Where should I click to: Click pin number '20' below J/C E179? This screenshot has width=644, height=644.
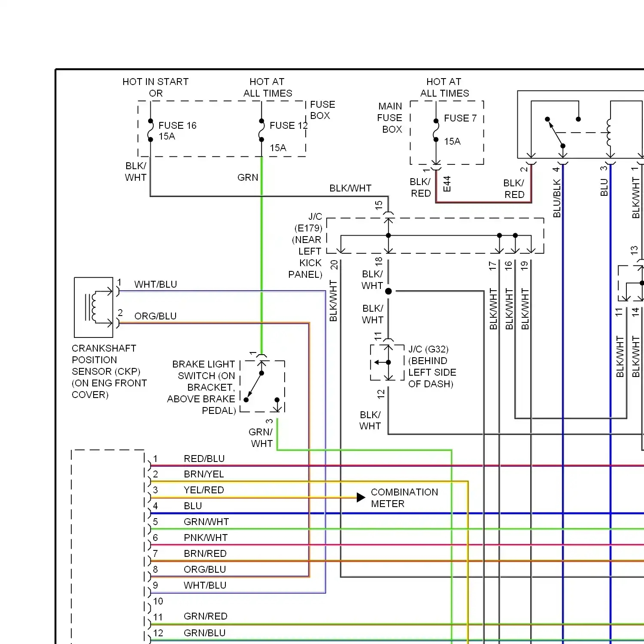click(334, 265)
